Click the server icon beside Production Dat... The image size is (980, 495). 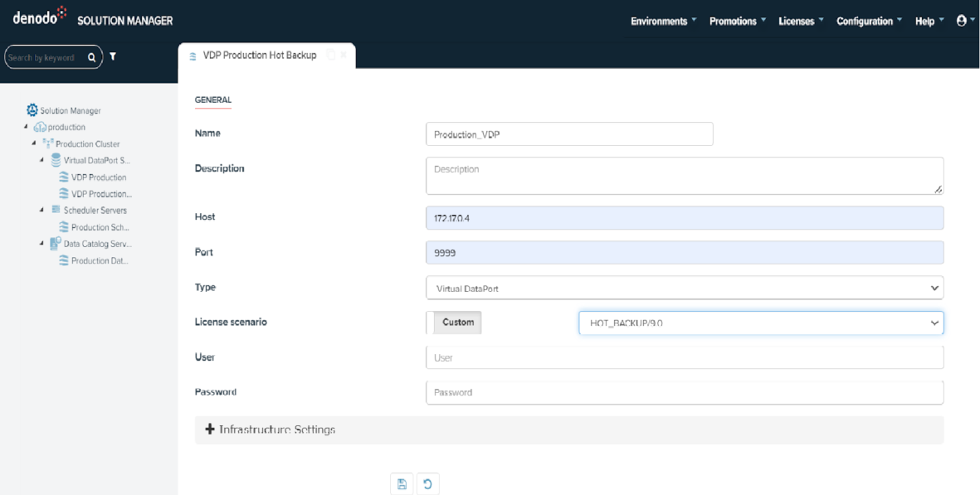tap(64, 261)
